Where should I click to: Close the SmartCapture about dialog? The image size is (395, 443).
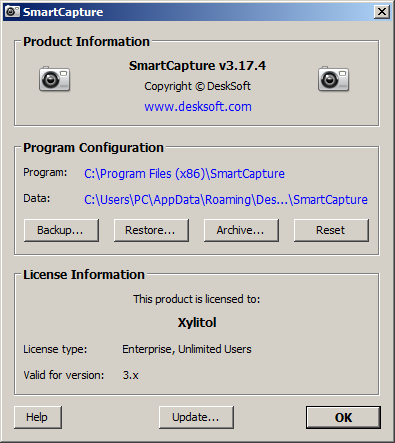382,12
